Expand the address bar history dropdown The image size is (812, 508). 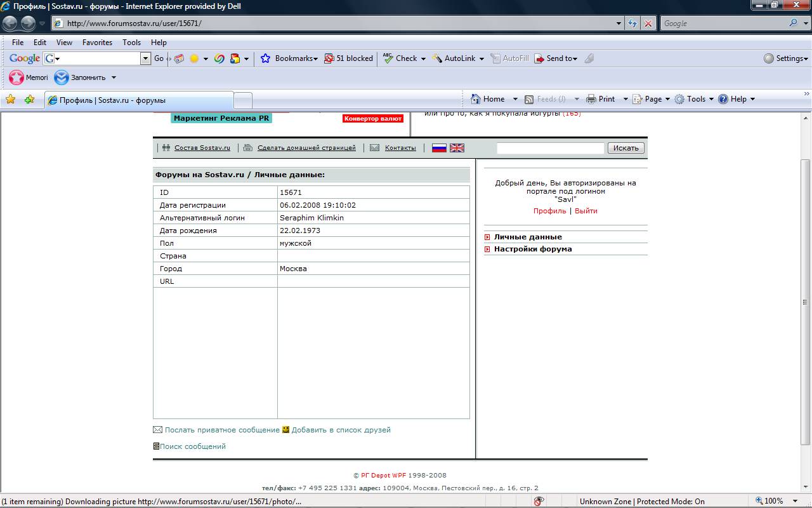click(619, 23)
